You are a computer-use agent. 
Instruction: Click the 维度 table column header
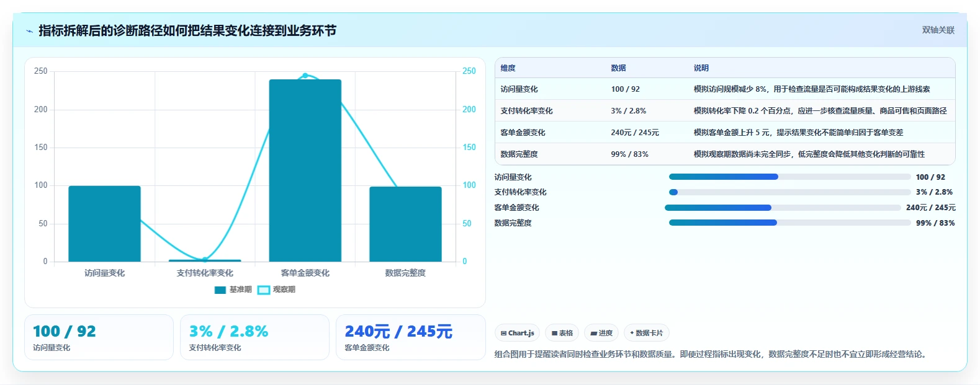[508, 68]
